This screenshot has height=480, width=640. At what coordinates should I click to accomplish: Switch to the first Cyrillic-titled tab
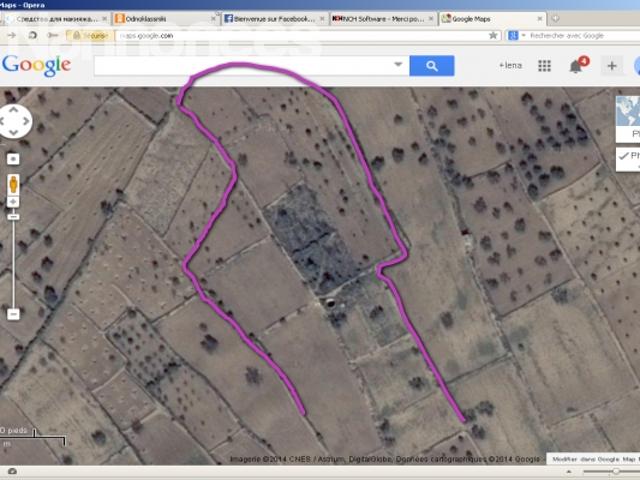tap(56, 19)
